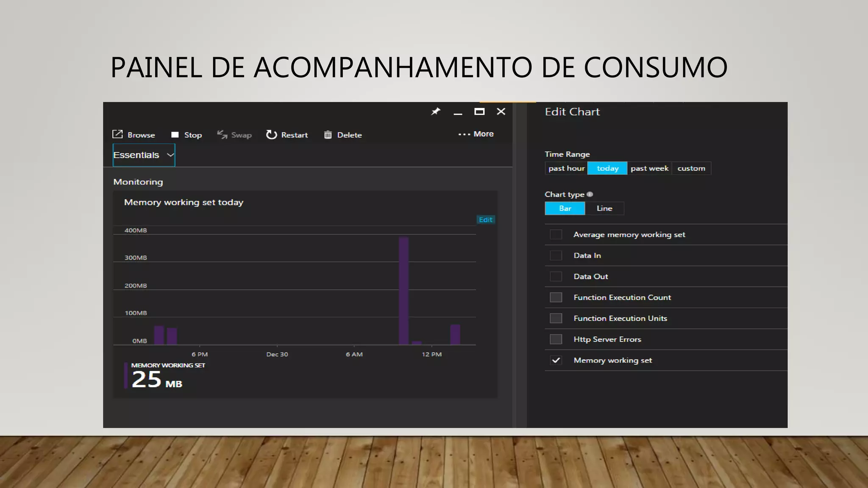The height and width of the screenshot is (488, 868).
Task: Open the More ellipsis menu
Action: (x=476, y=134)
